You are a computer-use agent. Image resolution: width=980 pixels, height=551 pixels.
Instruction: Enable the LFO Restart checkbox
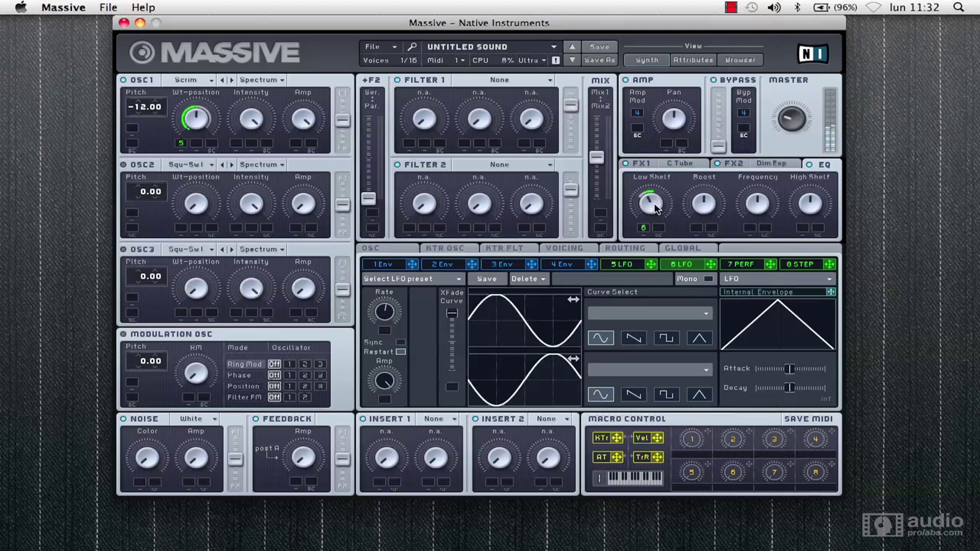tap(401, 352)
